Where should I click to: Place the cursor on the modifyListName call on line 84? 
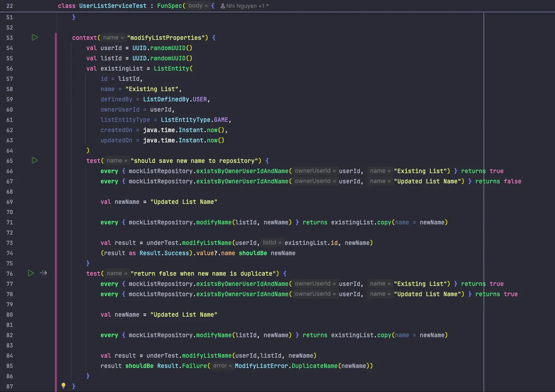207,356
